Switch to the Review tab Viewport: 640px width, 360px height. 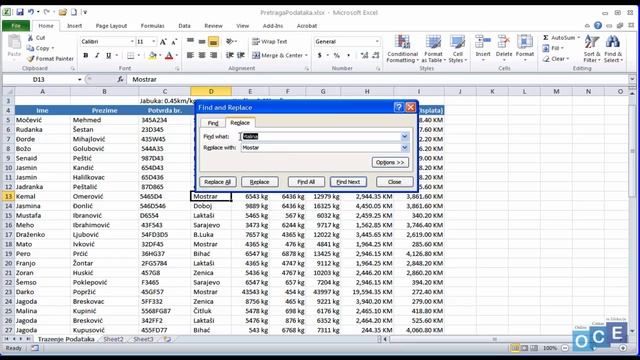click(213, 26)
